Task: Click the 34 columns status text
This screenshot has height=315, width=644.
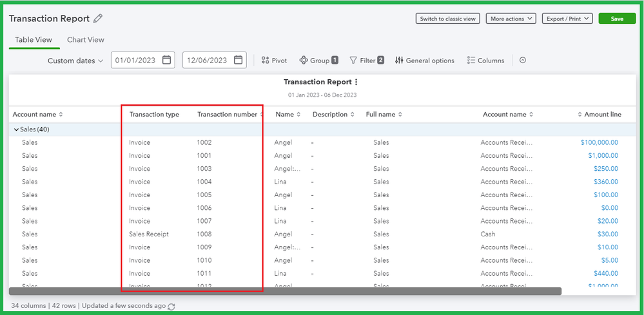Action: pyautogui.click(x=28, y=306)
